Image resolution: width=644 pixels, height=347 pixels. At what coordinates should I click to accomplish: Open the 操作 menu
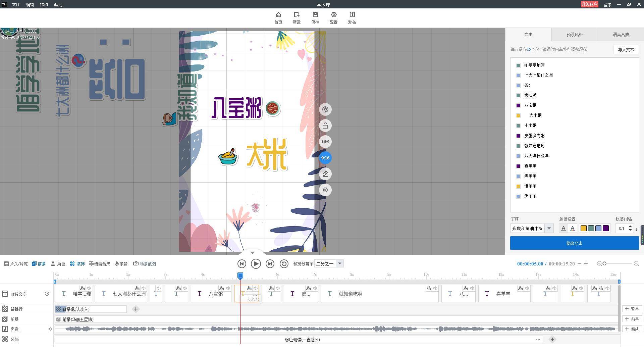point(44,5)
